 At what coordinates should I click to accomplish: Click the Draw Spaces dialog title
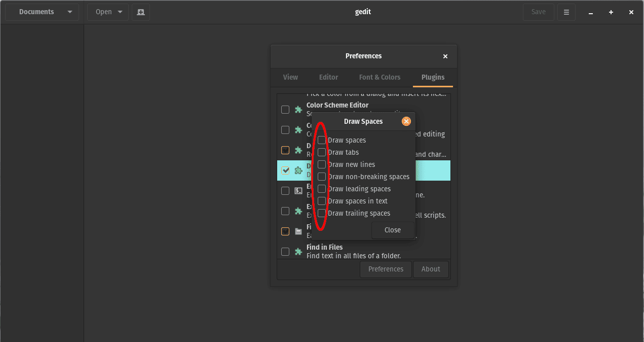(x=363, y=121)
